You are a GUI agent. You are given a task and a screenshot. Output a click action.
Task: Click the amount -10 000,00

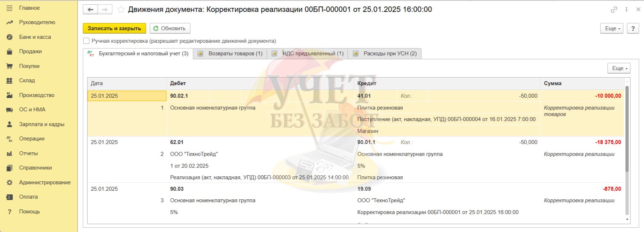(x=608, y=96)
